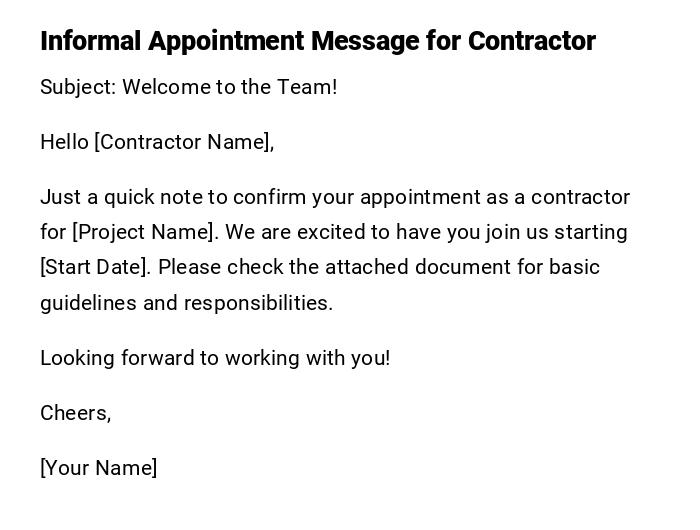This screenshot has height=530, width=700.
Task: Click the [Project Name] placeholder
Action: pos(143,232)
